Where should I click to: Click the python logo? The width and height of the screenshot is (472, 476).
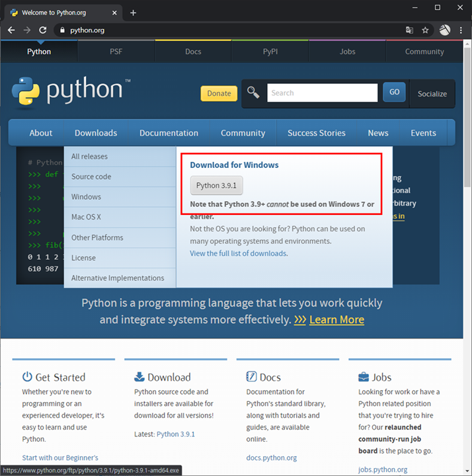coord(71,91)
